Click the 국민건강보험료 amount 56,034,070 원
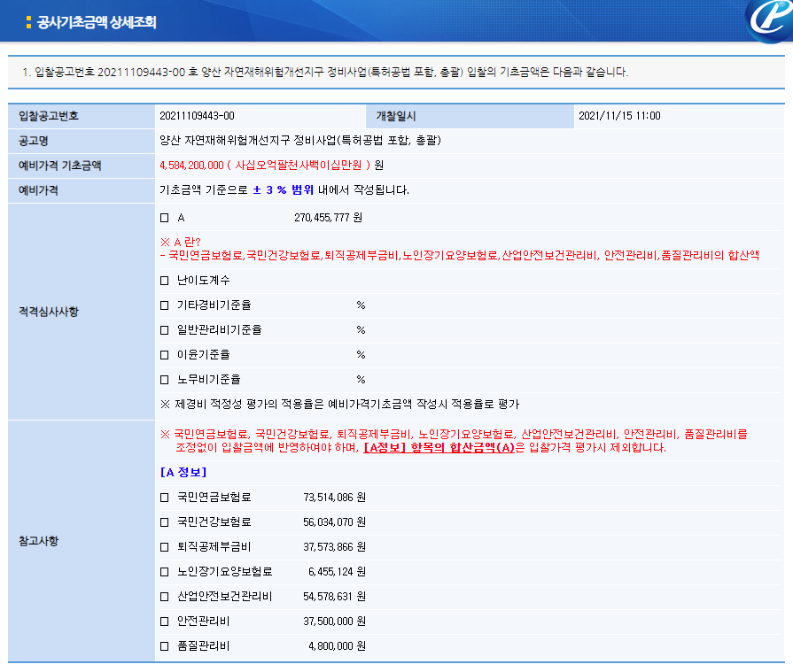 point(334,522)
